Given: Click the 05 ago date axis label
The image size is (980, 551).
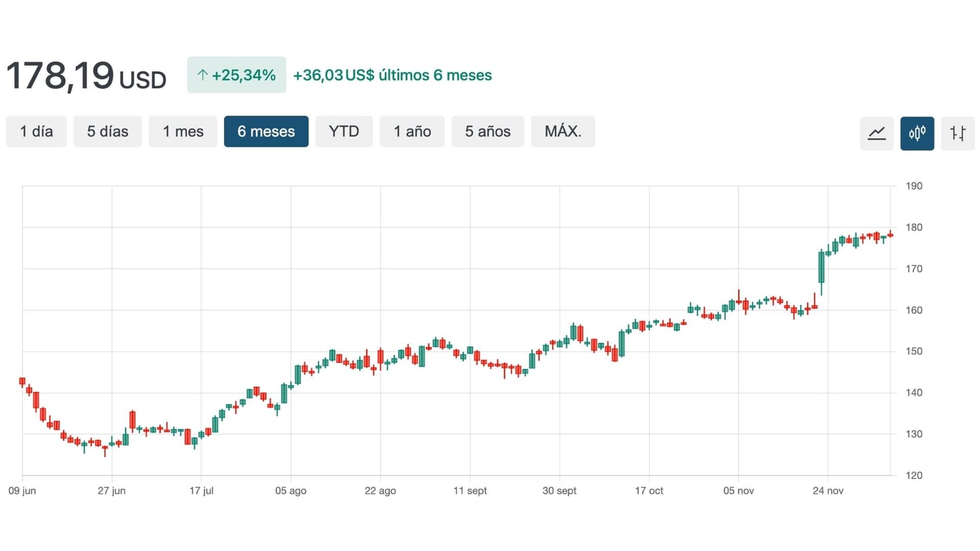Looking at the screenshot, I should [291, 490].
